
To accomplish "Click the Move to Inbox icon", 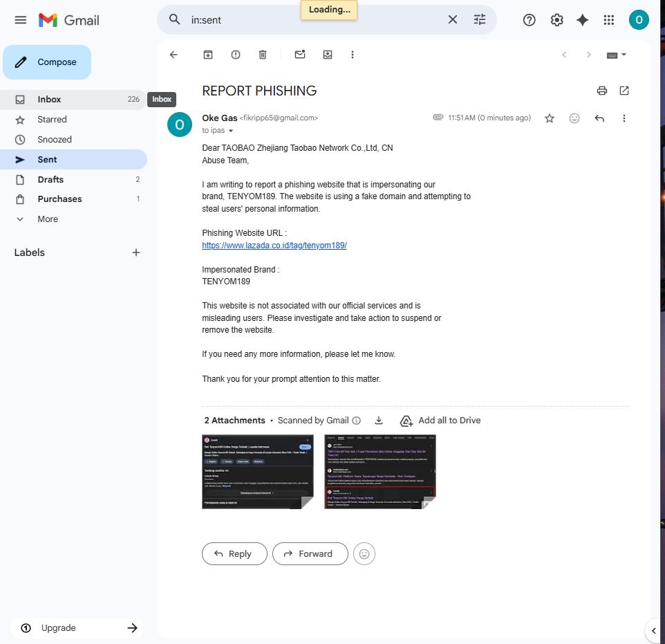I will click(328, 55).
